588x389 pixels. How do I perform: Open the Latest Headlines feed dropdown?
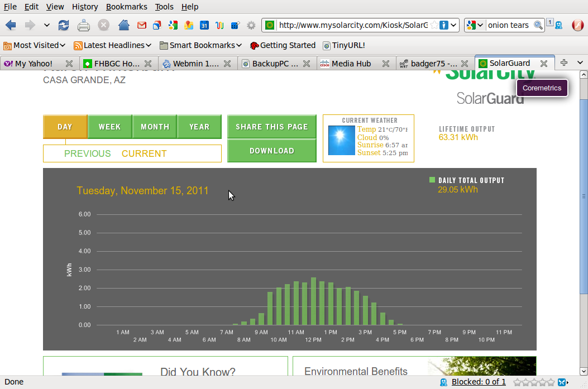pos(112,45)
